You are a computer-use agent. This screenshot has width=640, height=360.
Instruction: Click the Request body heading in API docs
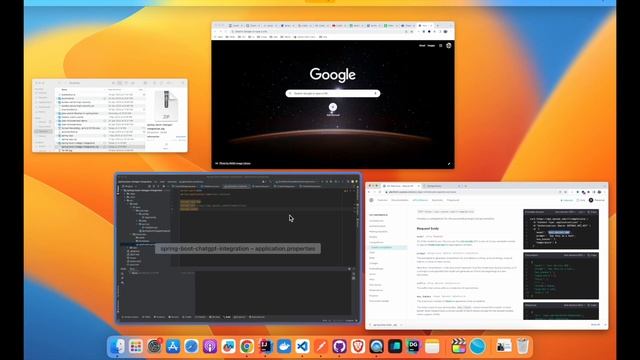pyautogui.click(x=427, y=229)
